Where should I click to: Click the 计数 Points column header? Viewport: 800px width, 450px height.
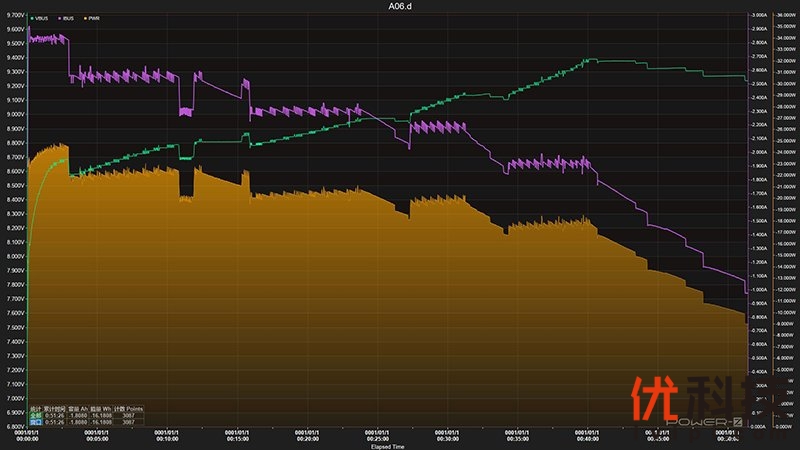pos(128,408)
